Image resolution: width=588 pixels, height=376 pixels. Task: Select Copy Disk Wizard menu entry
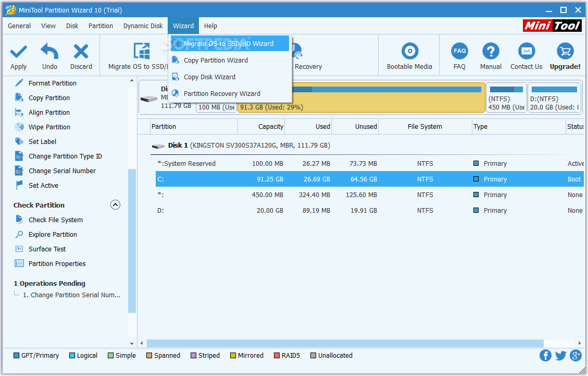click(x=230, y=77)
